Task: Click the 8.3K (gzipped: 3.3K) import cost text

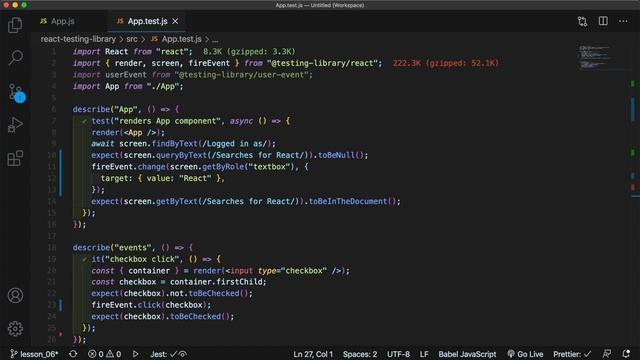Action: 249,52
